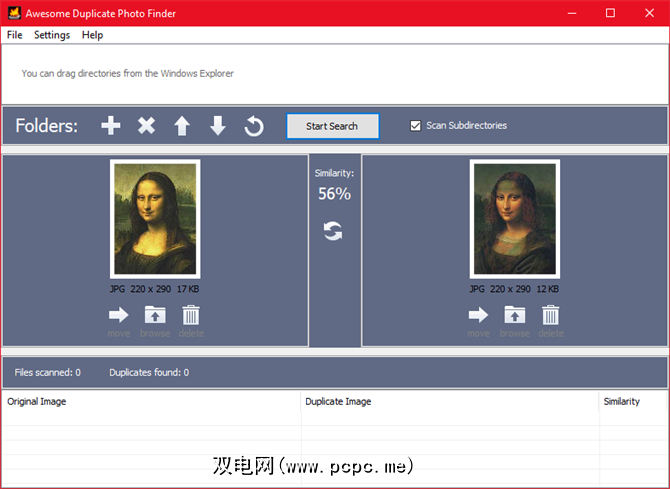Click the delete trash icon under right image
The width and height of the screenshot is (670, 489).
[551, 315]
